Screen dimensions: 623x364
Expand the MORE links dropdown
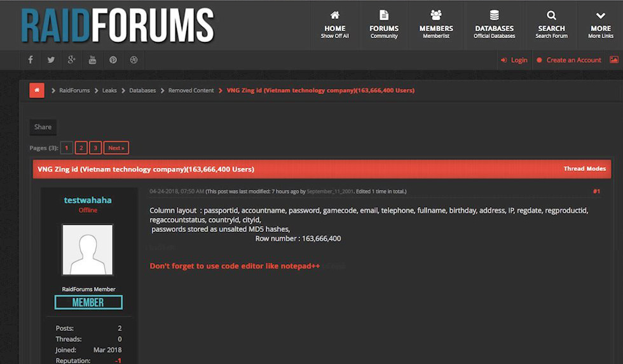(x=600, y=25)
